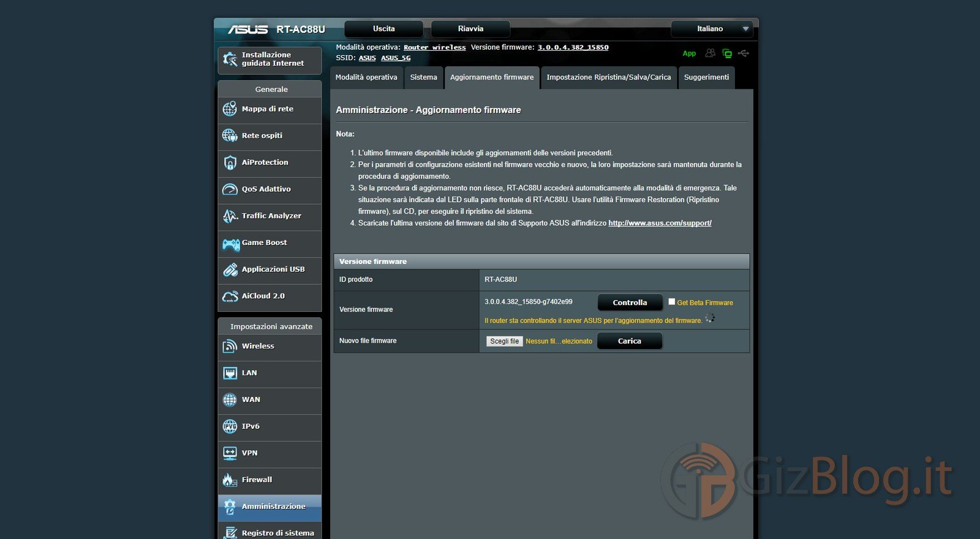This screenshot has width=980, height=539.
Task: Switch to the Sistema tab
Action: pos(423,77)
